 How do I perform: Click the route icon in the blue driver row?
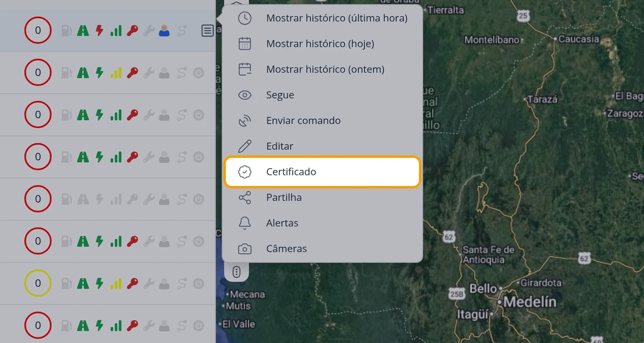182,31
